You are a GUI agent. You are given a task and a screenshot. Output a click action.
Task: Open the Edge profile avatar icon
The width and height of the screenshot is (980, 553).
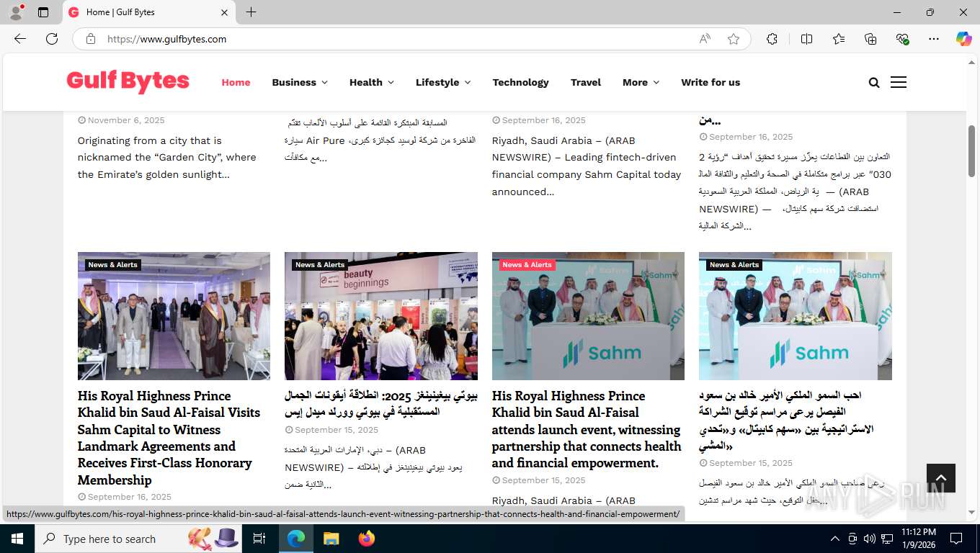coord(16,12)
